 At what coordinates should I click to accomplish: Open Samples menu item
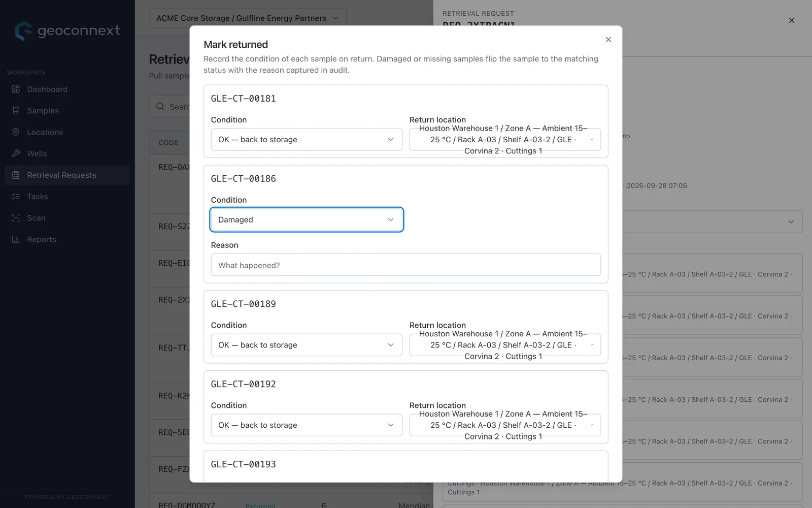pyautogui.click(x=67, y=111)
